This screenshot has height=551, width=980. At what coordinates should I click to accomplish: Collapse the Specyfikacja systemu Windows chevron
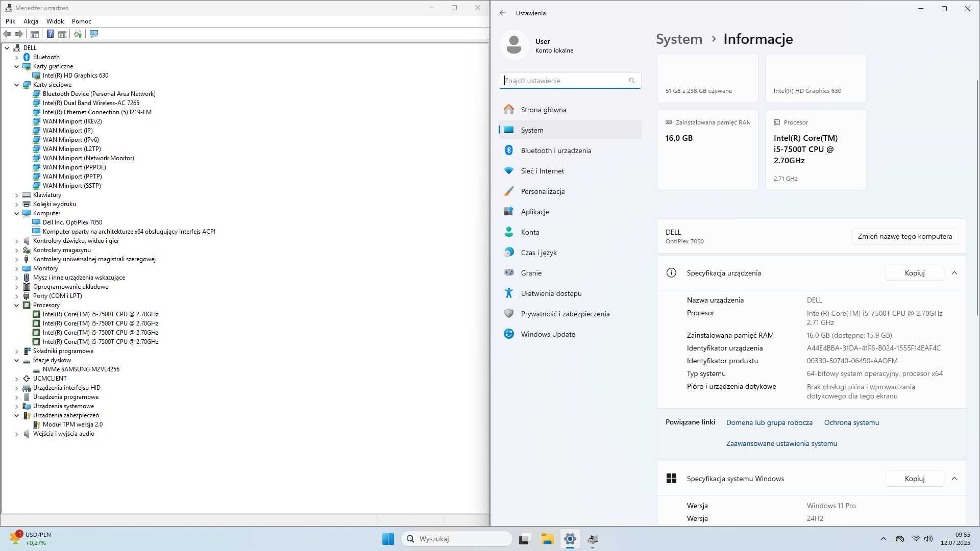click(x=954, y=479)
